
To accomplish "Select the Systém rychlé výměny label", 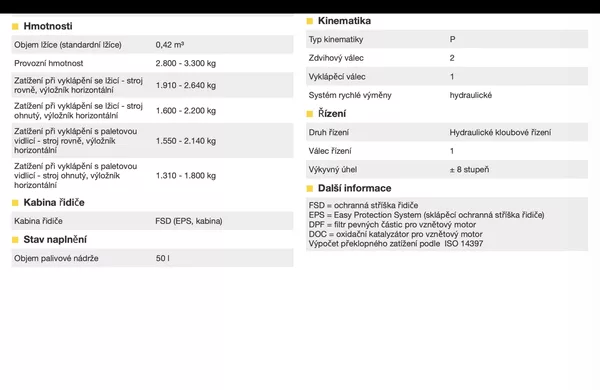I will [350, 95].
